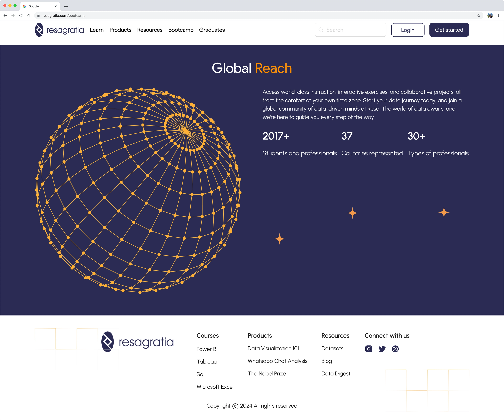
Task: Open the Twitter bird icon link
Action: point(382,349)
